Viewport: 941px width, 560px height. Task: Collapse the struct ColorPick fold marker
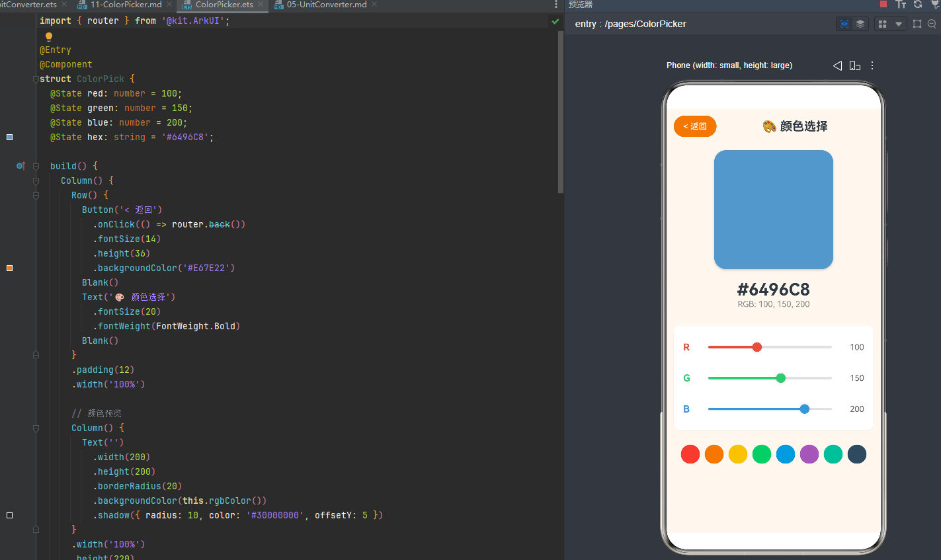click(x=36, y=79)
